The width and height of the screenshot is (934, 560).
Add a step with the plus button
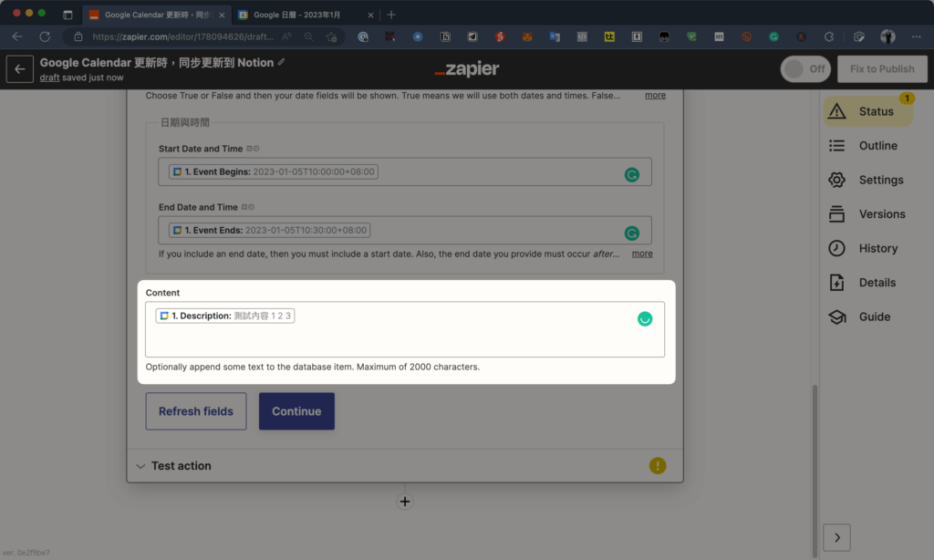(x=405, y=502)
